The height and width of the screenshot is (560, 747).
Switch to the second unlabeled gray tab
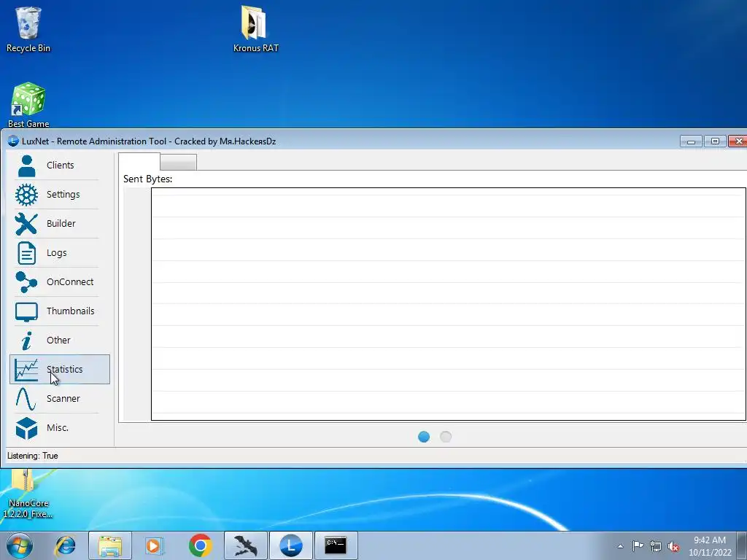178,163
